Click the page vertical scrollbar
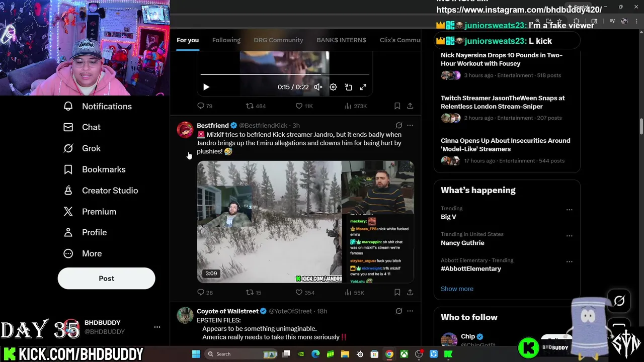The image size is (644, 362). click(641, 126)
